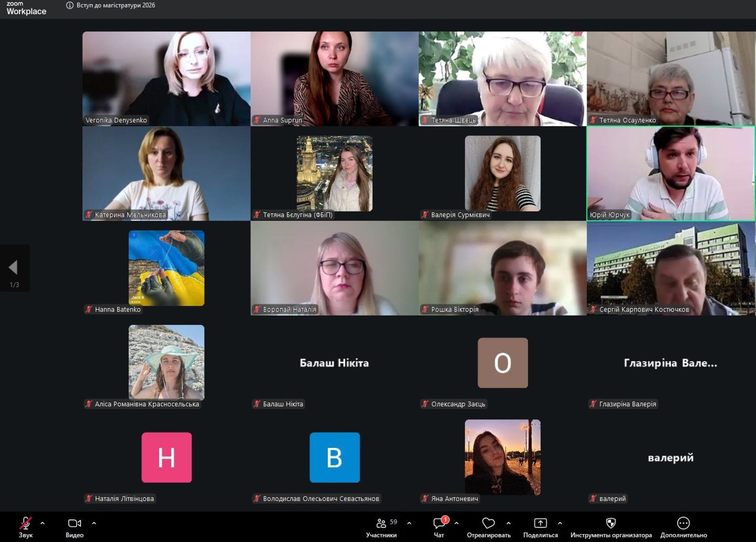Open the Участники participants panel
The height and width of the screenshot is (542, 756).
tap(381, 526)
